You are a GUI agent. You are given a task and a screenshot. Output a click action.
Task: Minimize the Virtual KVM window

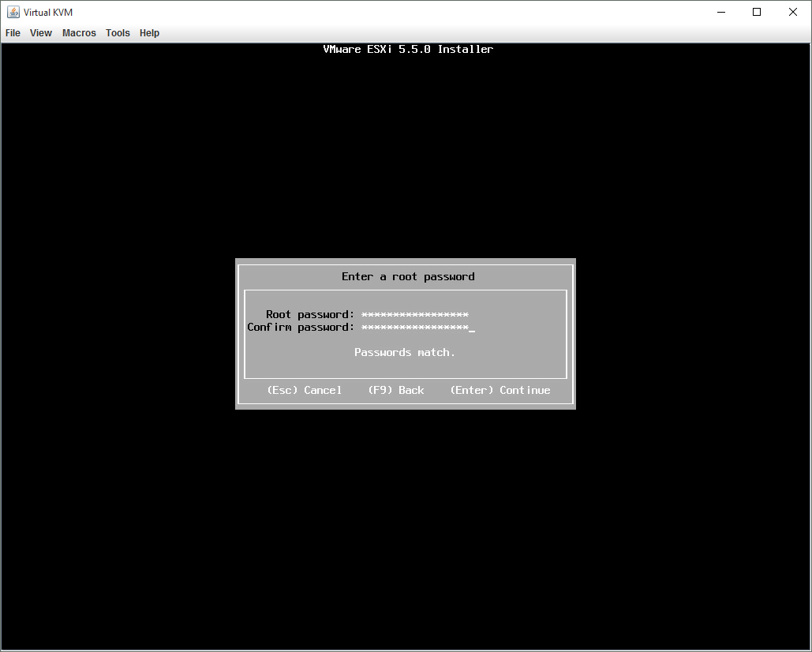(720, 12)
